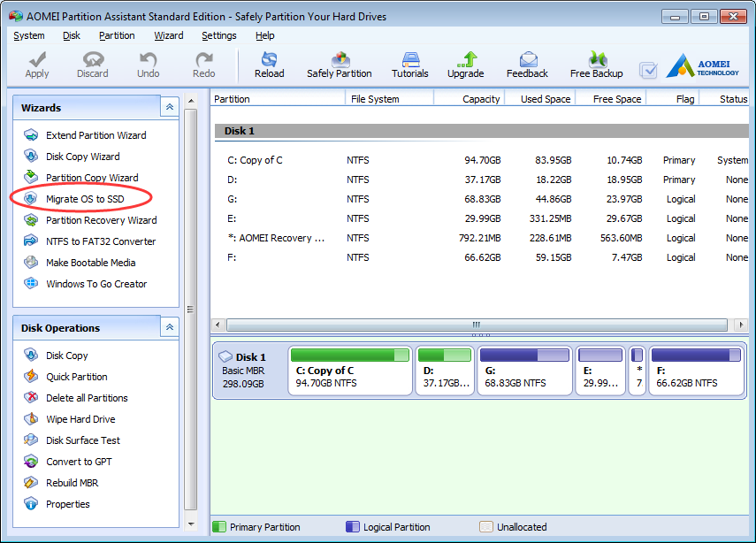
Task: Select the Quick Partition operation
Action: click(x=65, y=377)
